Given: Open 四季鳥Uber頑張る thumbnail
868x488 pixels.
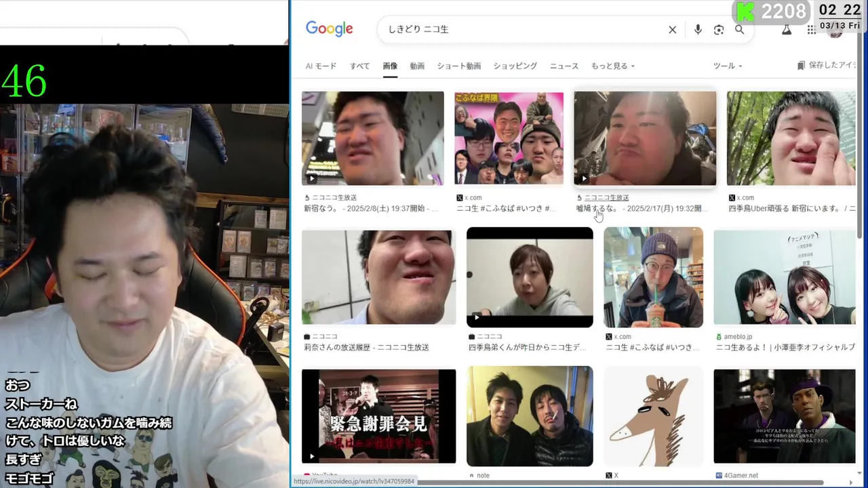Looking at the screenshot, I should coord(791,138).
